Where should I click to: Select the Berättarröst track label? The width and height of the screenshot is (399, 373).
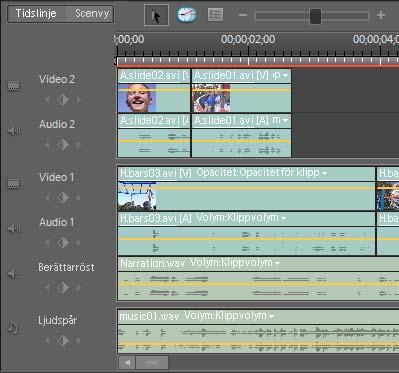66,267
